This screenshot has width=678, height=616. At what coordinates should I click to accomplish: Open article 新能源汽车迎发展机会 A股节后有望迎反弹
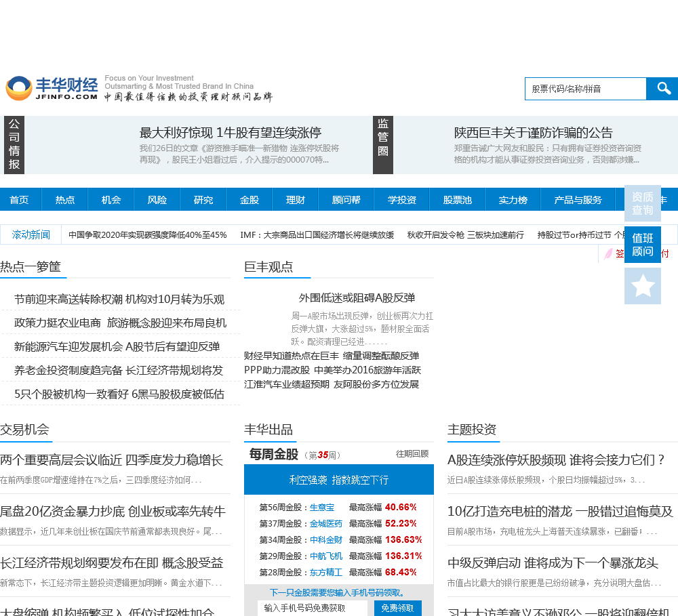pyautogui.click(x=117, y=347)
